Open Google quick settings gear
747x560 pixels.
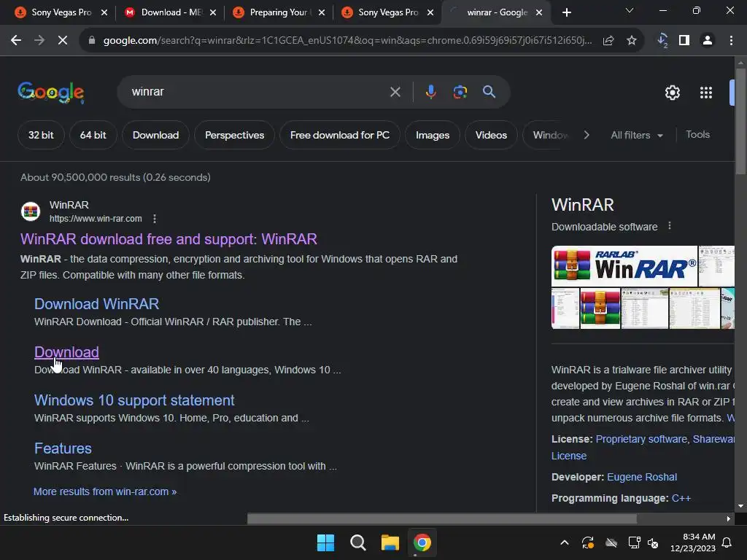672,93
